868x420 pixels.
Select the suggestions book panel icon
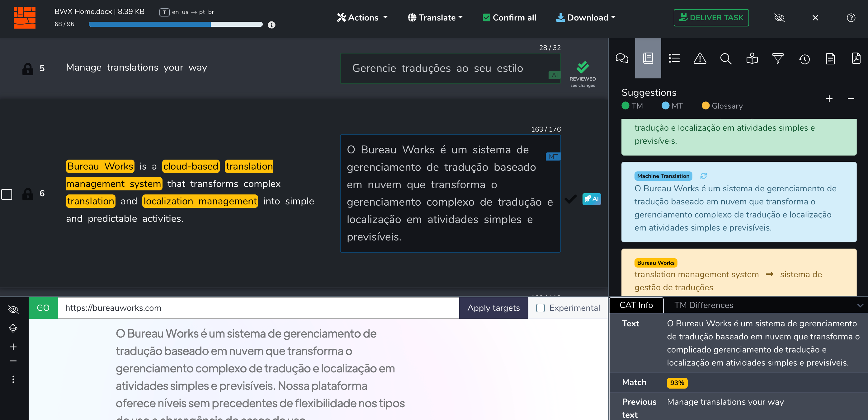(648, 58)
